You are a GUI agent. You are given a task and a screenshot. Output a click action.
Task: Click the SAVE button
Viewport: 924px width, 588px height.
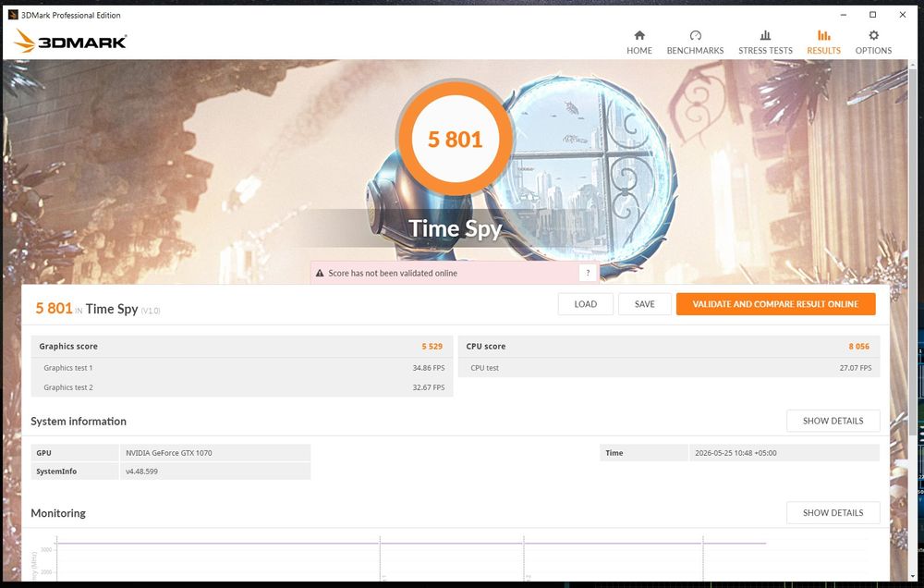[x=644, y=304]
